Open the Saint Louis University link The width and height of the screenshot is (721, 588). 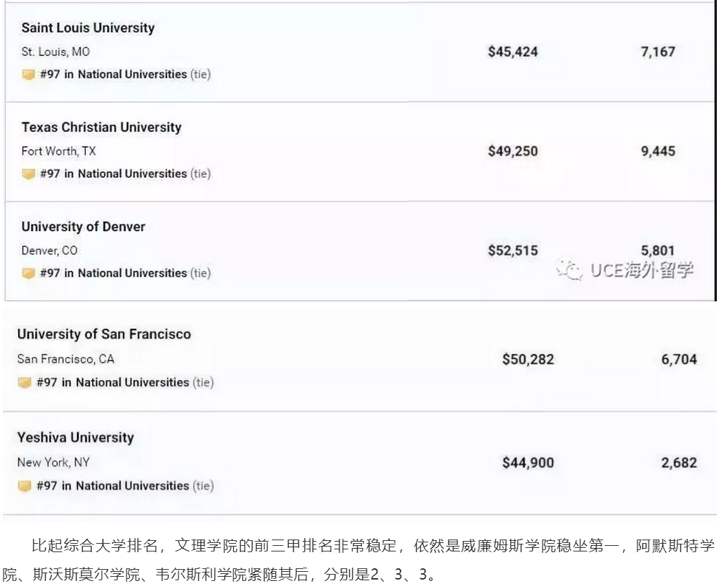point(88,28)
